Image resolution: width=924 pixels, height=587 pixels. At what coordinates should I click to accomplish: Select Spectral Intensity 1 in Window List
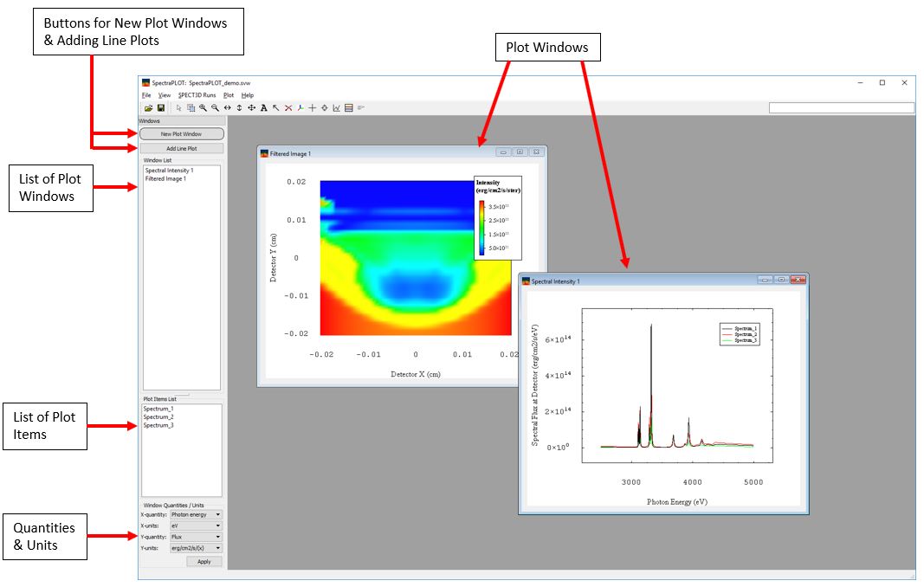point(169,171)
